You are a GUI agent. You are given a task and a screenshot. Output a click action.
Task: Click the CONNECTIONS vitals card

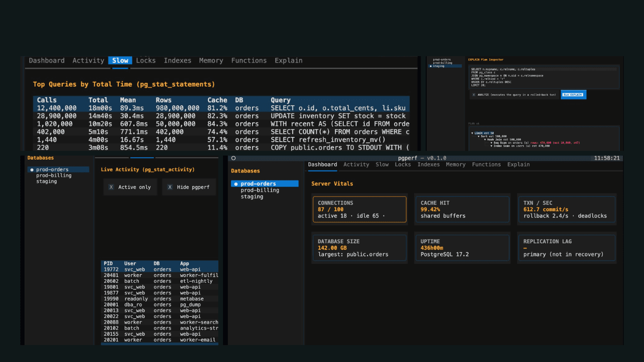359,209
